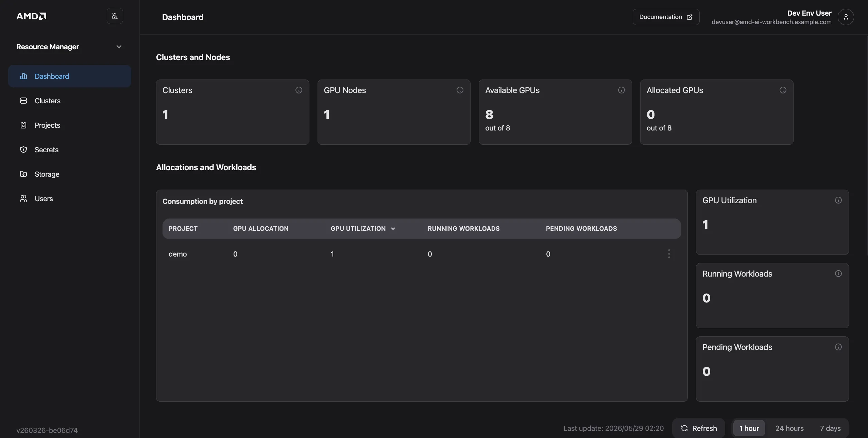868x438 pixels.
Task: Click the Refresh button
Action: (699, 428)
